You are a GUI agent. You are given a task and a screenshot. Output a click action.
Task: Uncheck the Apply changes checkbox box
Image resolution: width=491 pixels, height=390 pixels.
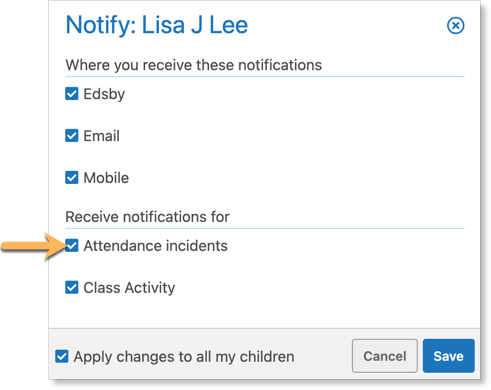(x=62, y=356)
